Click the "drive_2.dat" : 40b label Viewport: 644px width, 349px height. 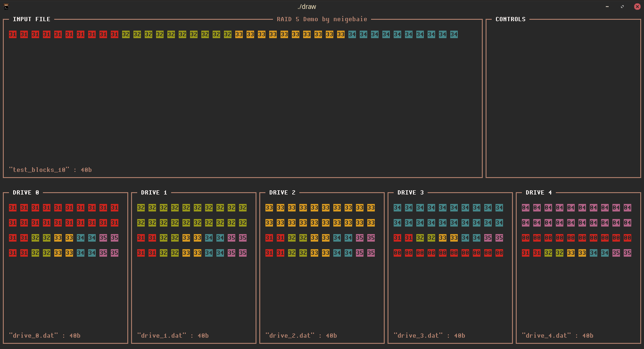301,336
